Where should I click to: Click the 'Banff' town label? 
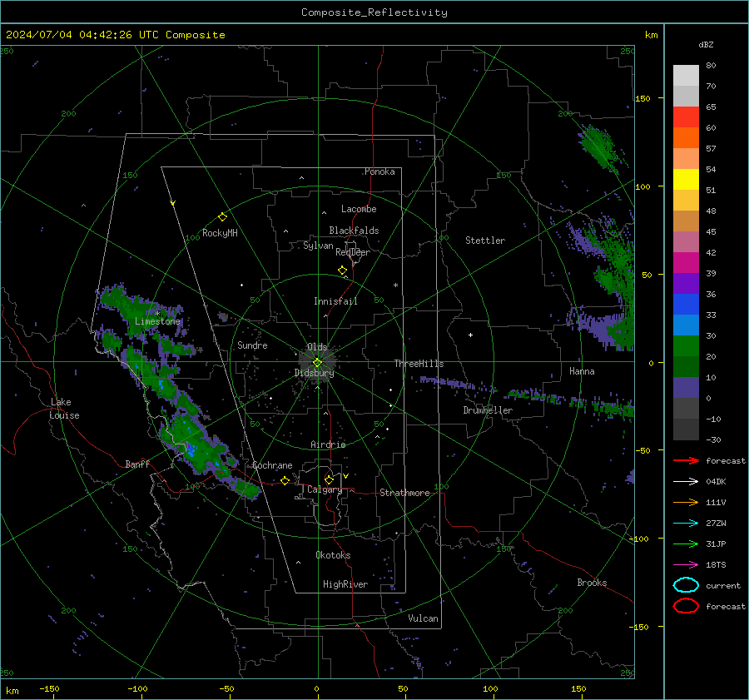pos(137,464)
